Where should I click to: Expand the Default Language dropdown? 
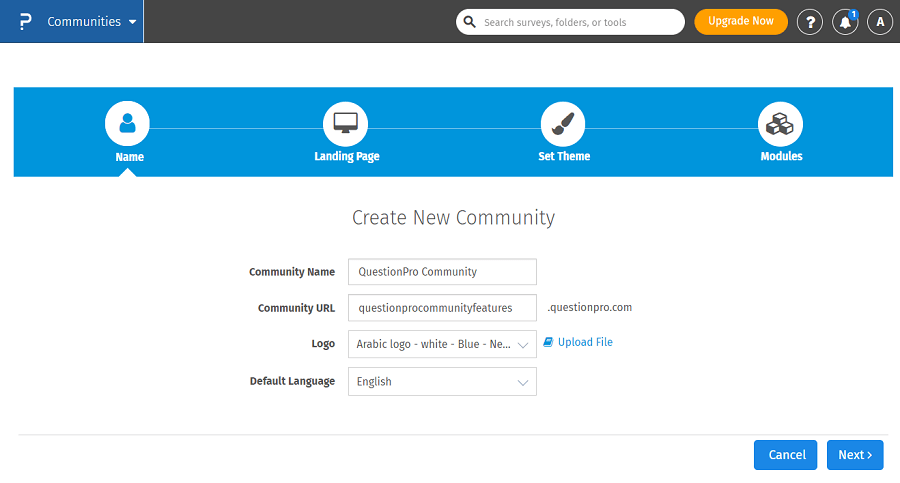click(x=442, y=382)
